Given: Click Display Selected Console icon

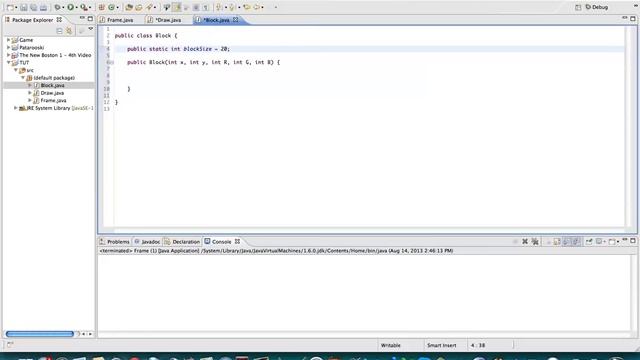Looking at the screenshot, I should pyautogui.click(x=600, y=242).
